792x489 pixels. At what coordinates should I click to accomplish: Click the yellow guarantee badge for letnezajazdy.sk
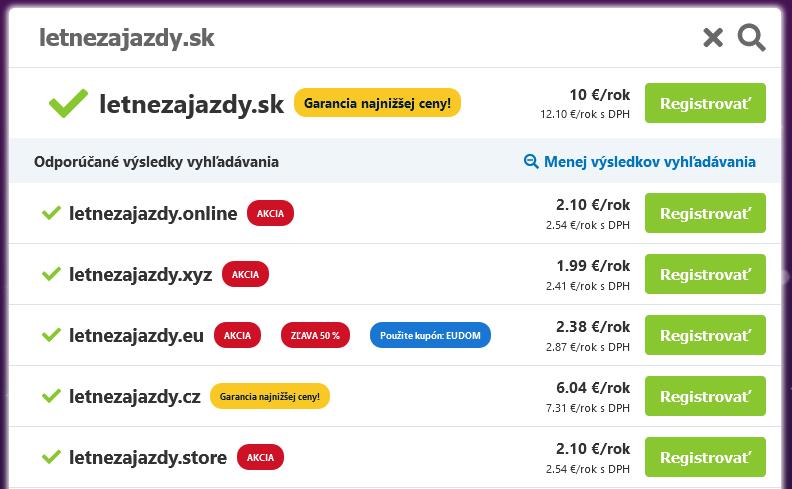377,103
